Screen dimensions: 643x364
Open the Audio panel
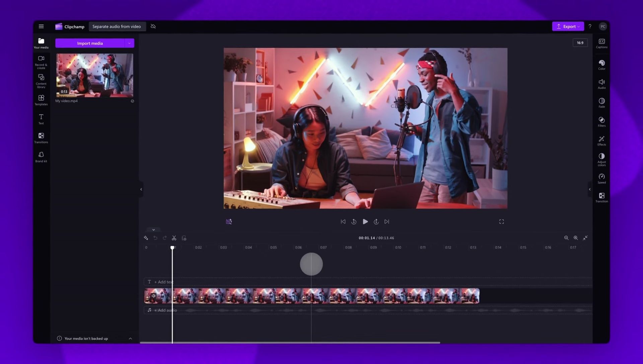[602, 84]
